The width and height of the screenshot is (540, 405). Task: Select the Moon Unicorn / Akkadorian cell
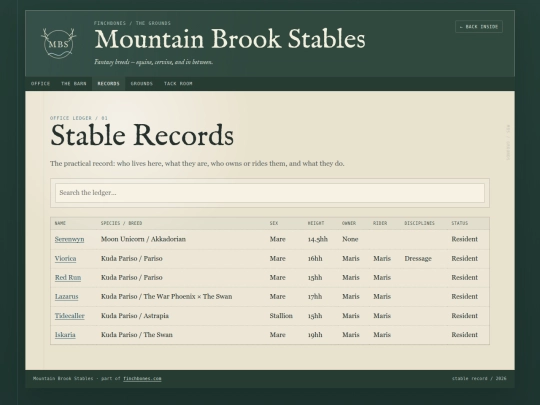click(x=143, y=239)
